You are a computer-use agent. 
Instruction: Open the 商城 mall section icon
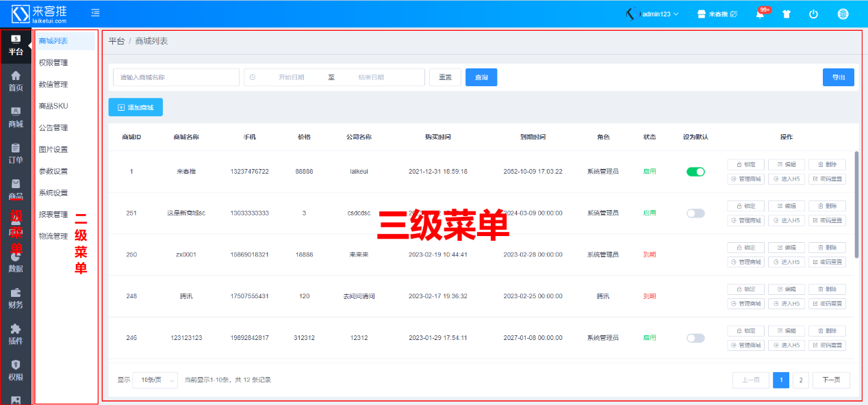(x=16, y=118)
